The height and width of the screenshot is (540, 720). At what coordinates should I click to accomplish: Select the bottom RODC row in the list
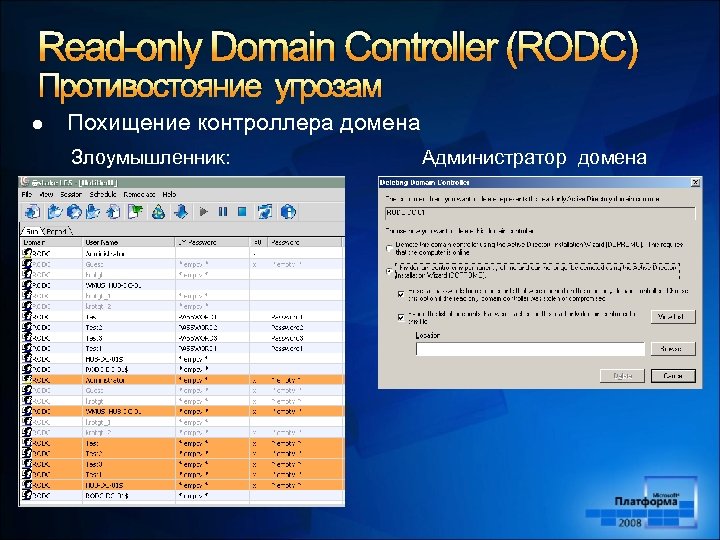point(182,496)
